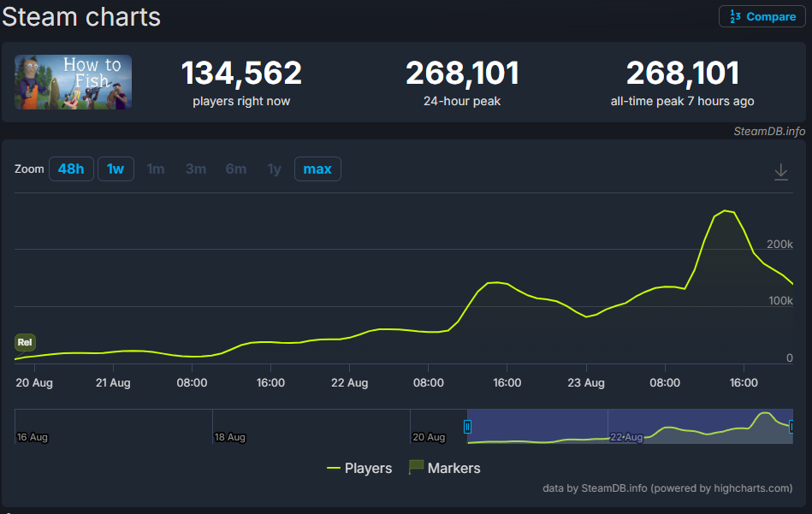Toggle the Markers series in legend
The height and width of the screenshot is (514, 812).
click(x=444, y=468)
